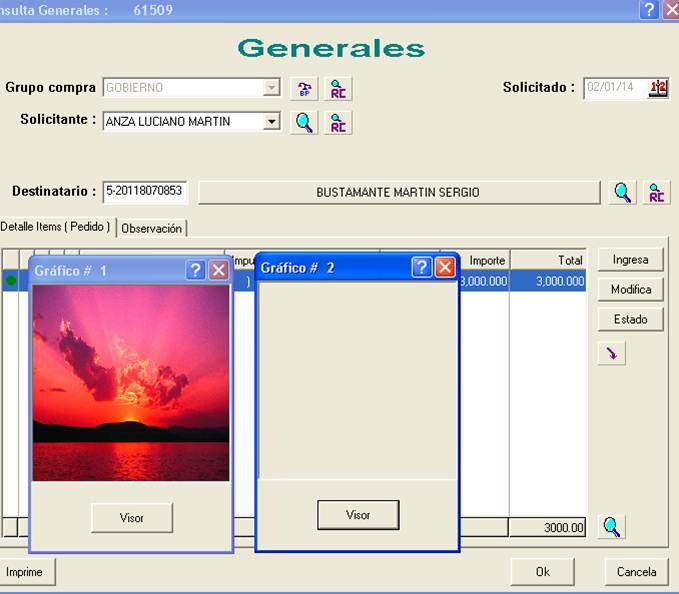The image size is (679, 594).
Task: Search Destinatario with the magnifier icon
Action: (622, 193)
